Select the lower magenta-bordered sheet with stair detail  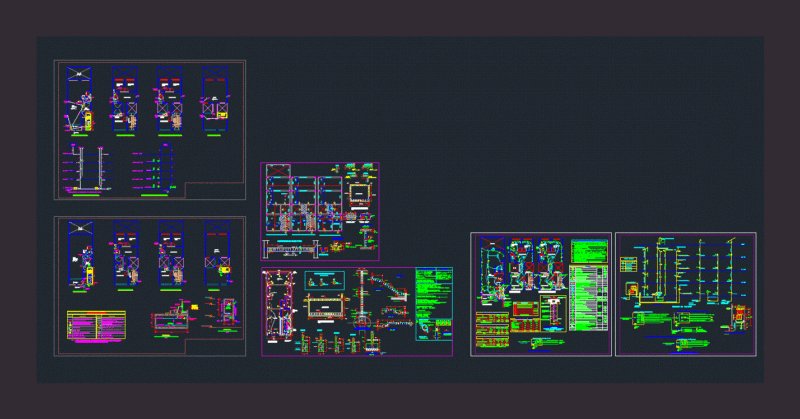[x=357, y=311]
